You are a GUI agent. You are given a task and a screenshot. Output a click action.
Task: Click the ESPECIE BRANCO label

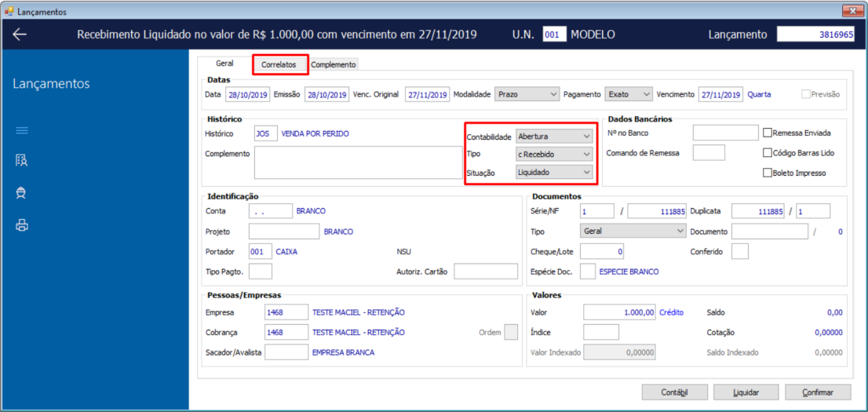[x=630, y=272]
